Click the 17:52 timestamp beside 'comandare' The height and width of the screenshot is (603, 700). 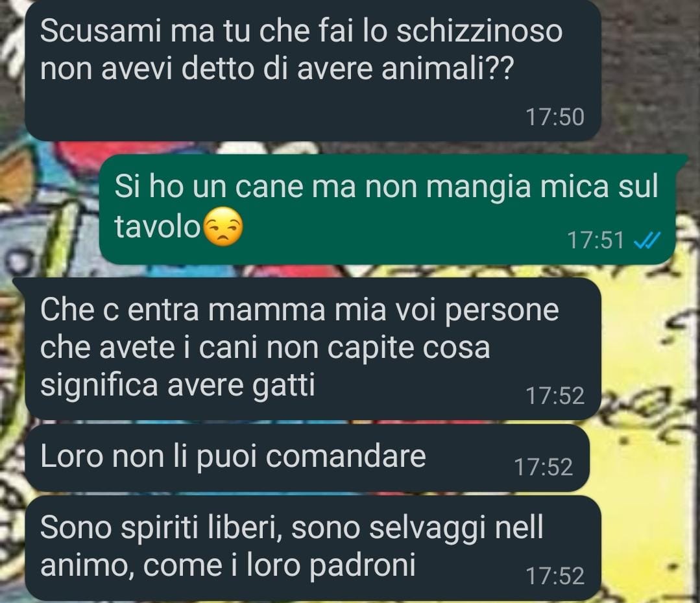tap(543, 467)
